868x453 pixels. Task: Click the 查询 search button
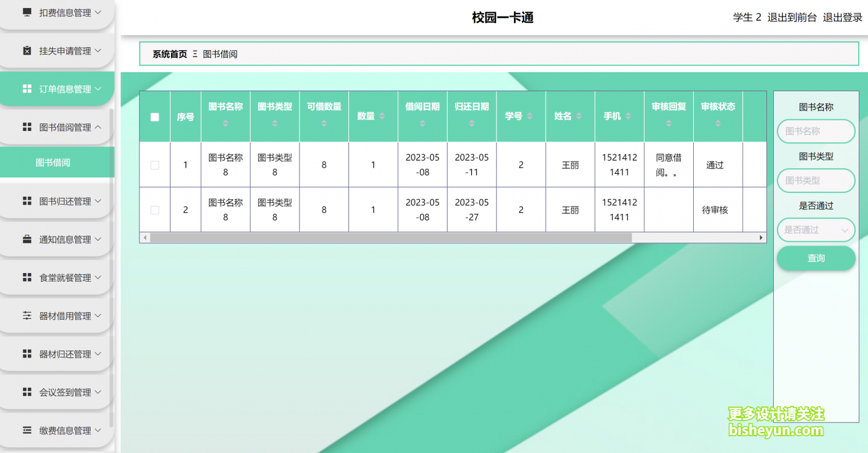click(816, 258)
